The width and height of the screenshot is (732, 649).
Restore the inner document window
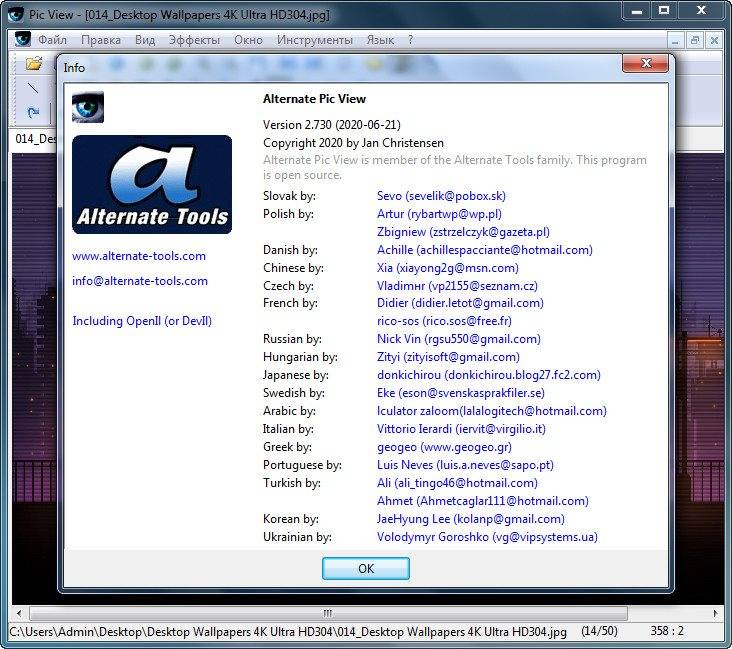click(x=694, y=41)
